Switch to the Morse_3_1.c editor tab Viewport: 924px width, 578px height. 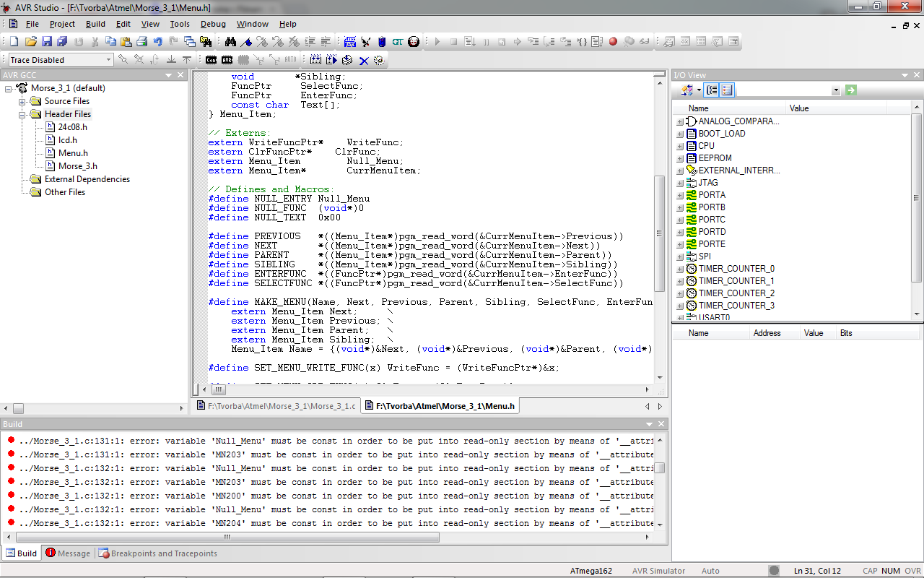coord(276,406)
